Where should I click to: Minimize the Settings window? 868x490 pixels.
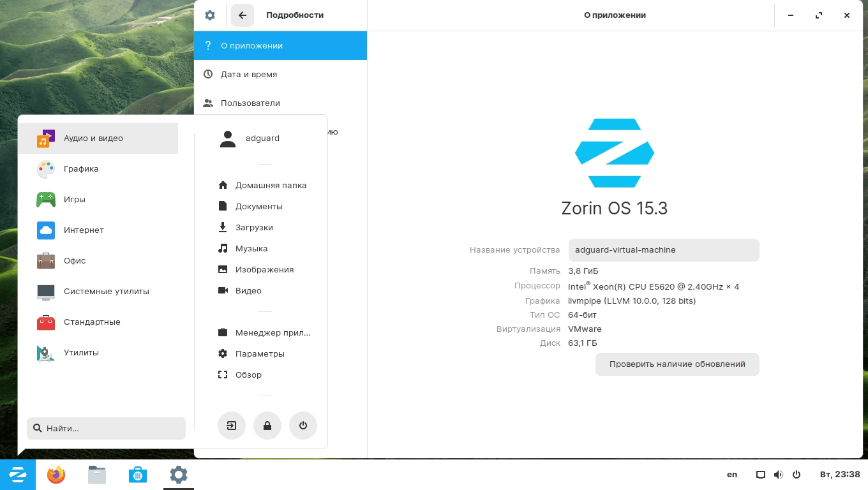(x=791, y=15)
